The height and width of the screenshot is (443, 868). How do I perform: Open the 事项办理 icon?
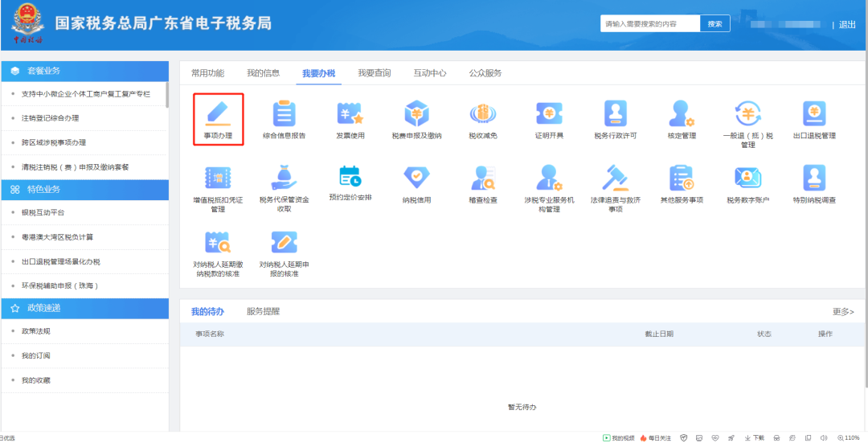[x=218, y=120]
